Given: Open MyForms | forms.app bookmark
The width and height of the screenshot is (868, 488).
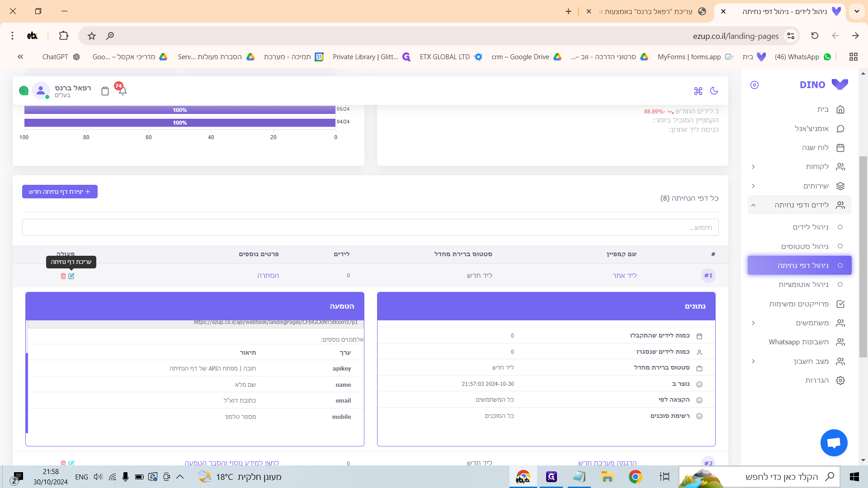Looking at the screenshot, I should pos(695,57).
